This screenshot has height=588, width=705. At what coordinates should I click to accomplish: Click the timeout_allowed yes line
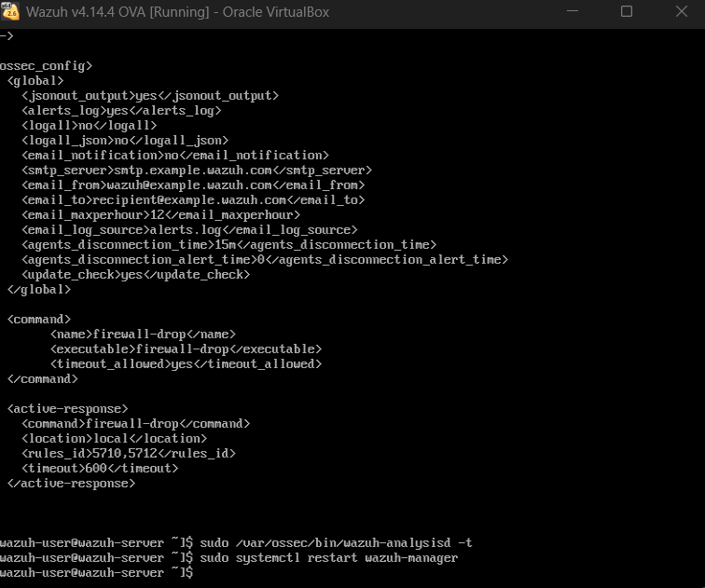tap(187, 363)
